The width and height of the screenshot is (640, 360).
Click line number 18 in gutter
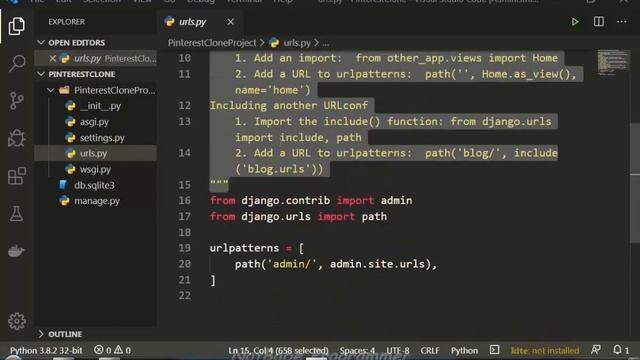184,232
